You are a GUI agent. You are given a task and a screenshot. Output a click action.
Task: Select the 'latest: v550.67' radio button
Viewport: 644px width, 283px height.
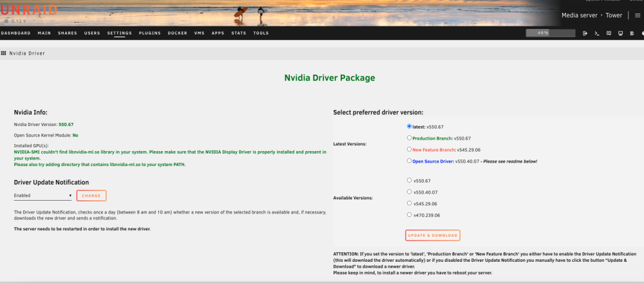click(409, 126)
